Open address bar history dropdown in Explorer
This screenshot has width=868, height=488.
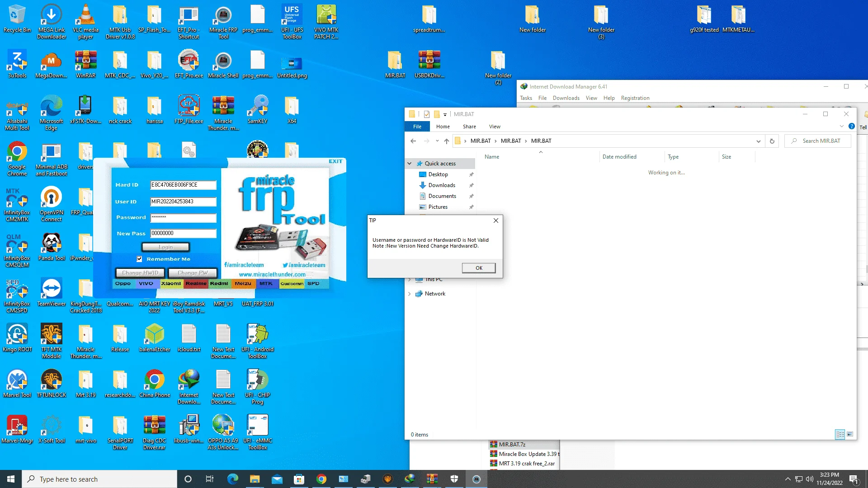coord(758,141)
